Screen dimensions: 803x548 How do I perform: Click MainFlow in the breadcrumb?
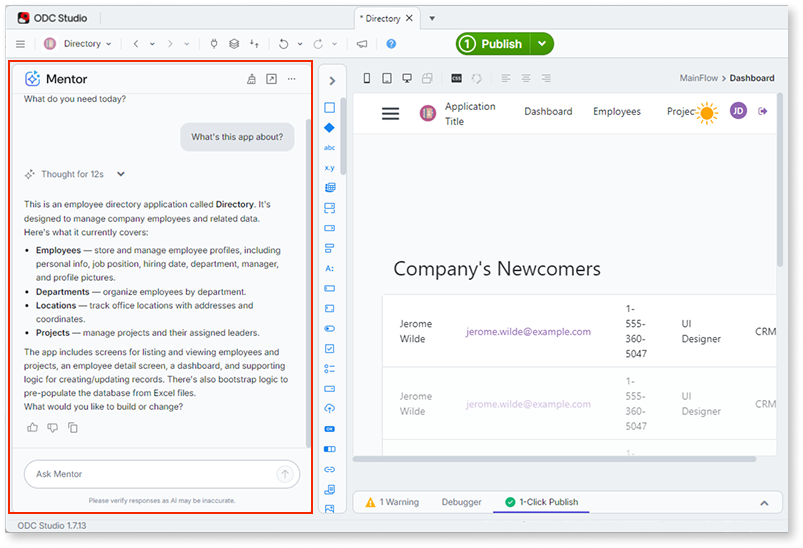(x=699, y=78)
